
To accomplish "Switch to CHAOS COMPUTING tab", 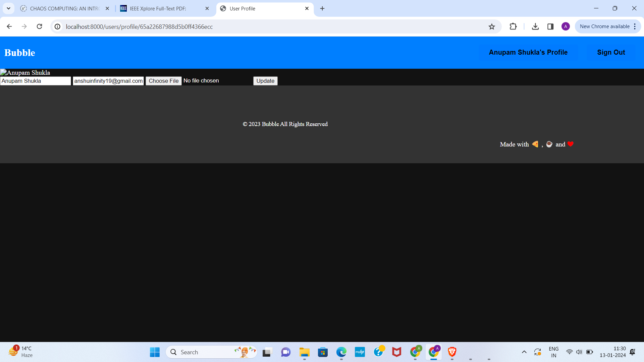I will pyautogui.click(x=64, y=9).
